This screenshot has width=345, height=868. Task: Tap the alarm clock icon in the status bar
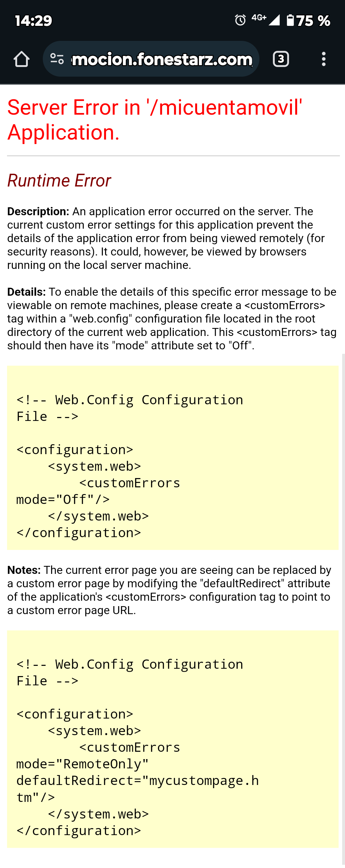(240, 21)
